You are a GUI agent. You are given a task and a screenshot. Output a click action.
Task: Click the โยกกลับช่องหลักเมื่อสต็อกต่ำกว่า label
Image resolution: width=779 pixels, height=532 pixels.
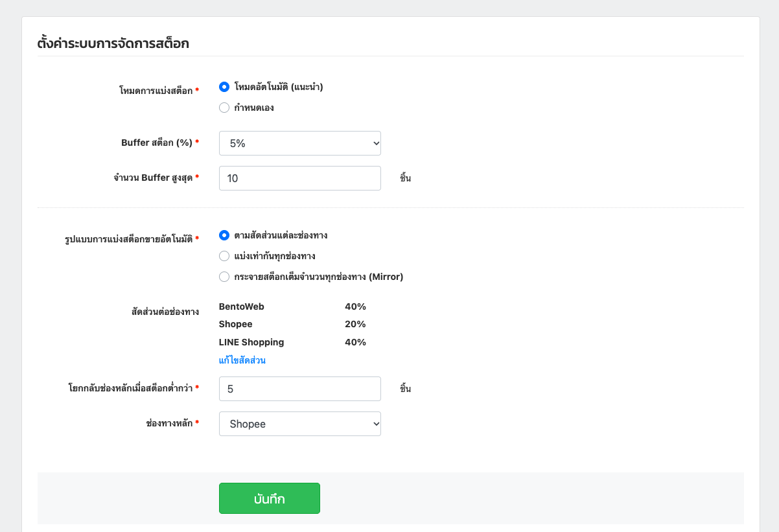(134, 388)
